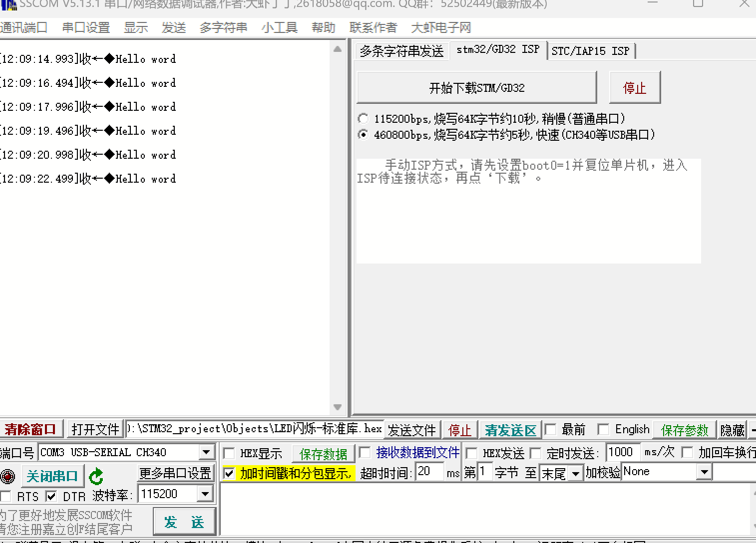Click log line timestamped 12:09:20.998

(88, 155)
